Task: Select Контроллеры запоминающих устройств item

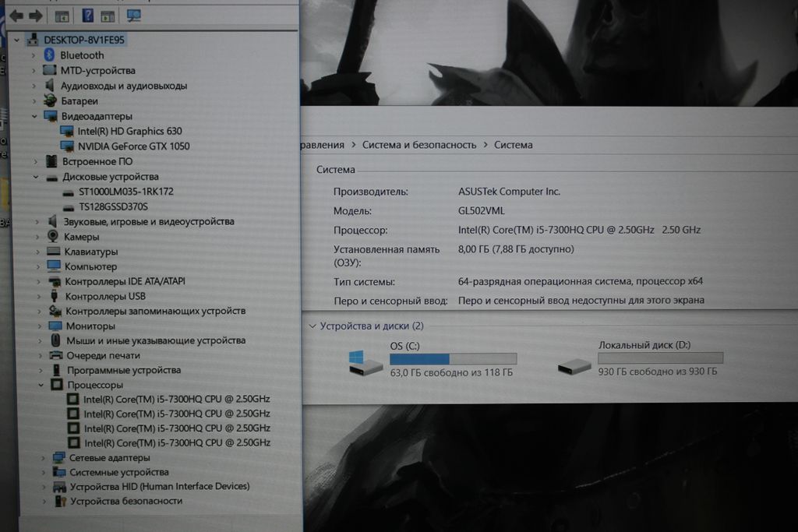Action: coord(155,311)
